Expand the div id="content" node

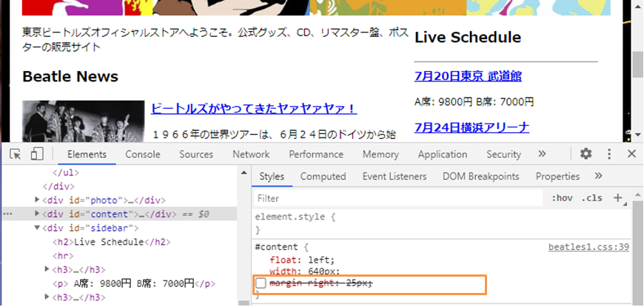[38, 214]
